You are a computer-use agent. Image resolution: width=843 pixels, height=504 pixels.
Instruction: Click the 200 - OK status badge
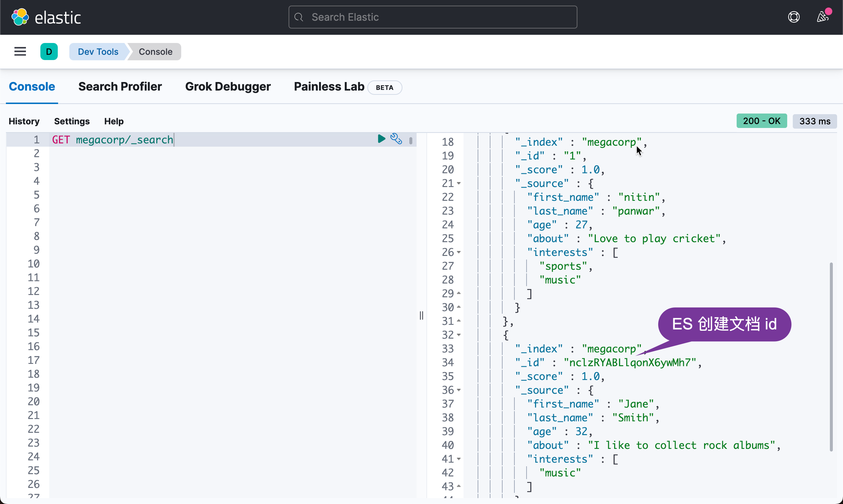click(762, 120)
